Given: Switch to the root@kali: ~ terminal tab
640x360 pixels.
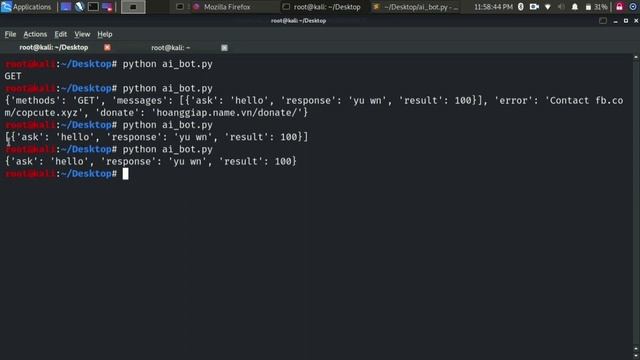Looking at the screenshot, I should pos(171,47).
